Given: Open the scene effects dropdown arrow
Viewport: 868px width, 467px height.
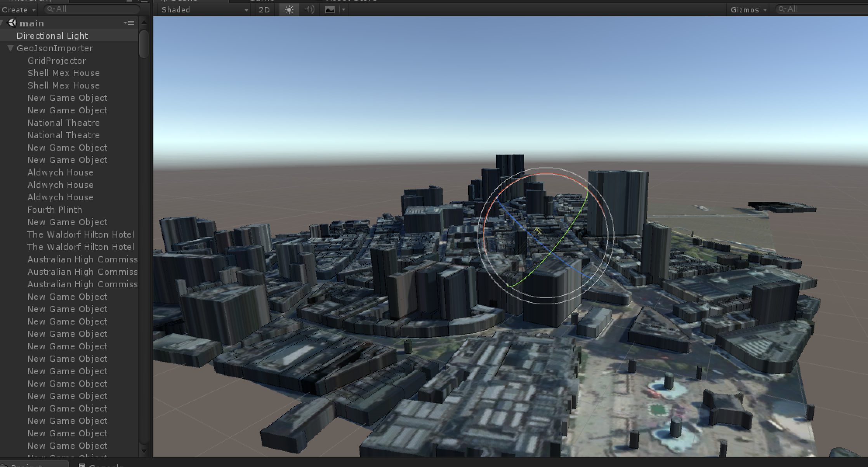Looking at the screenshot, I should pos(343,10).
